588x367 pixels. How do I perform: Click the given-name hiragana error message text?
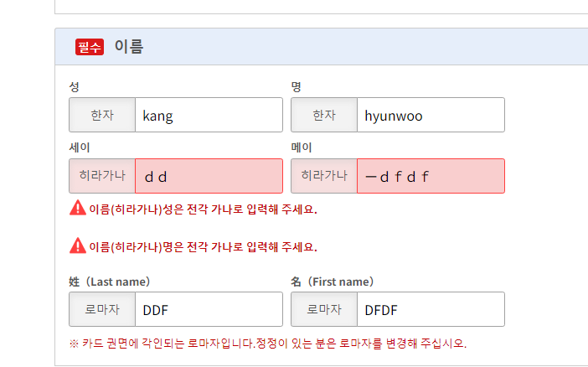tap(203, 247)
